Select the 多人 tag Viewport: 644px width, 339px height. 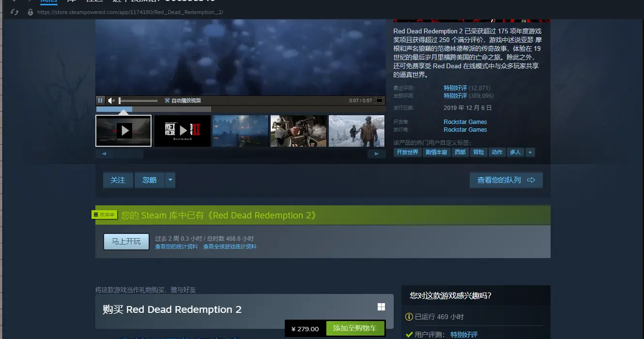(515, 152)
